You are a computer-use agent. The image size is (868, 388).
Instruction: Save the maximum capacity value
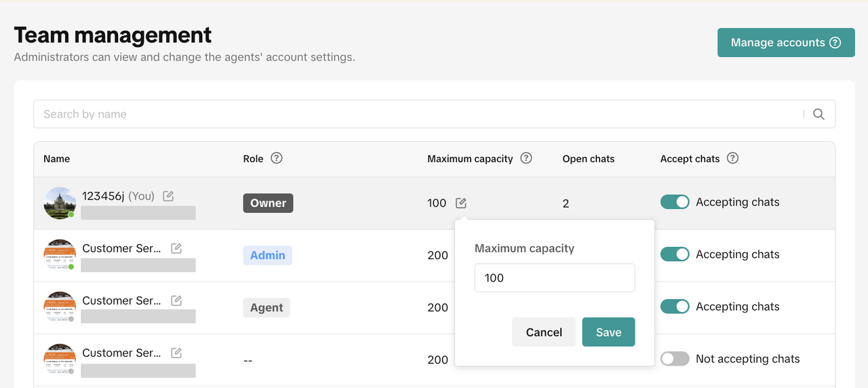pos(608,332)
